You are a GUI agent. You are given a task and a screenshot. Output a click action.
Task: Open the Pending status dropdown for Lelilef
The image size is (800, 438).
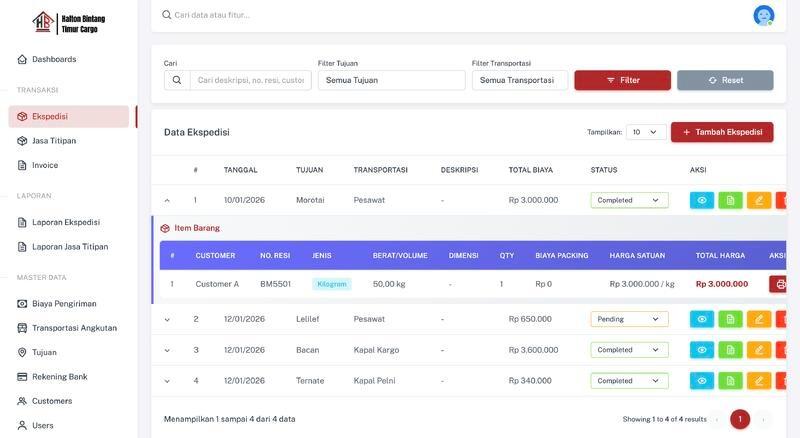click(629, 319)
